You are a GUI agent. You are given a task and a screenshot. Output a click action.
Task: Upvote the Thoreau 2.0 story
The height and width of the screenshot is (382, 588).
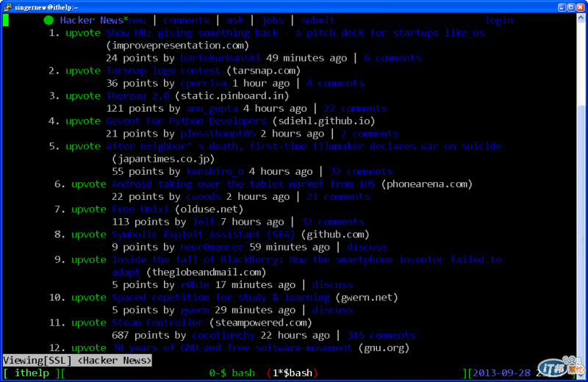(83, 96)
